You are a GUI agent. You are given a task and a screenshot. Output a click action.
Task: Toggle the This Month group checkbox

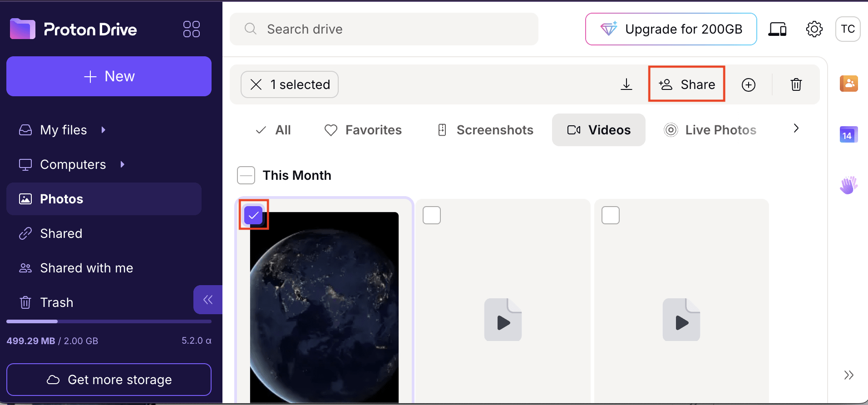coord(246,175)
